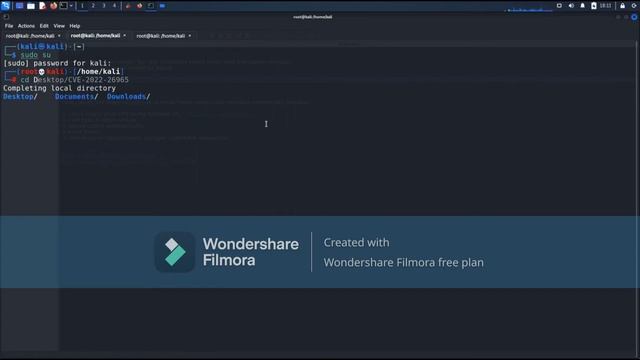The height and width of the screenshot is (360, 640).
Task: Click the Desktop/ completion entry
Action: (x=20, y=97)
